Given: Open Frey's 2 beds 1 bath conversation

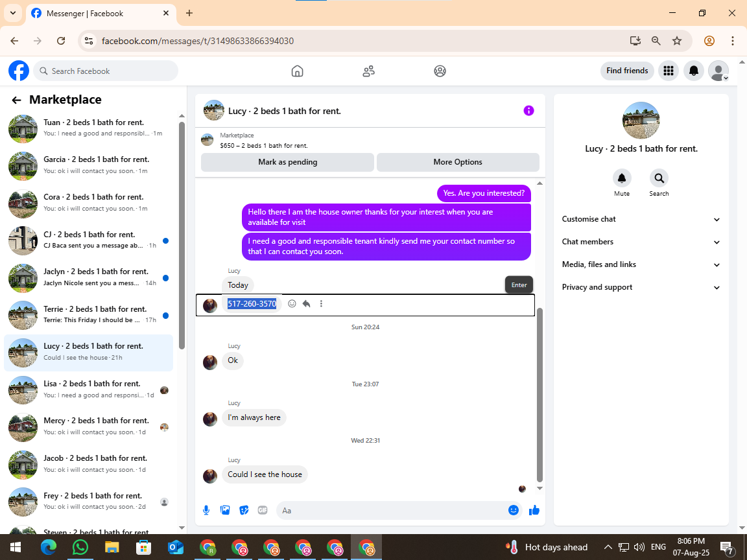Looking at the screenshot, I should [89, 502].
